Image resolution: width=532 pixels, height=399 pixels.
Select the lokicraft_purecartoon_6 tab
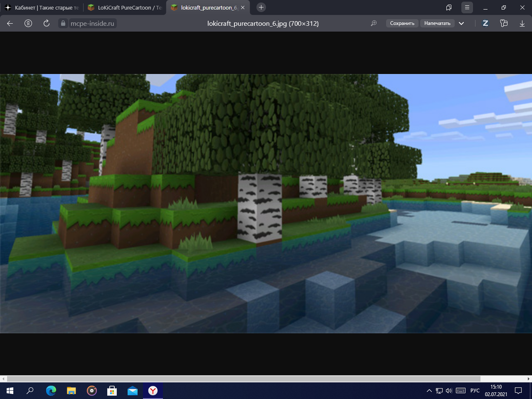pos(207,8)
